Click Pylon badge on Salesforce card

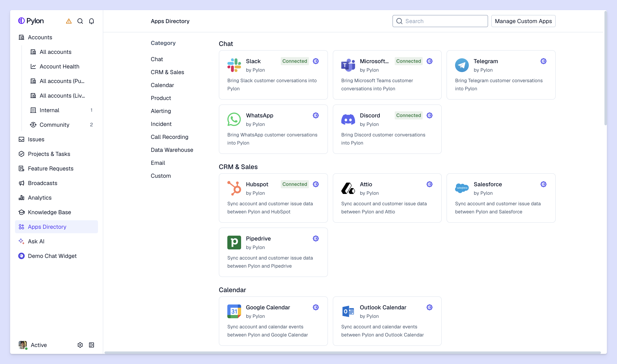[x=544, y=184]
